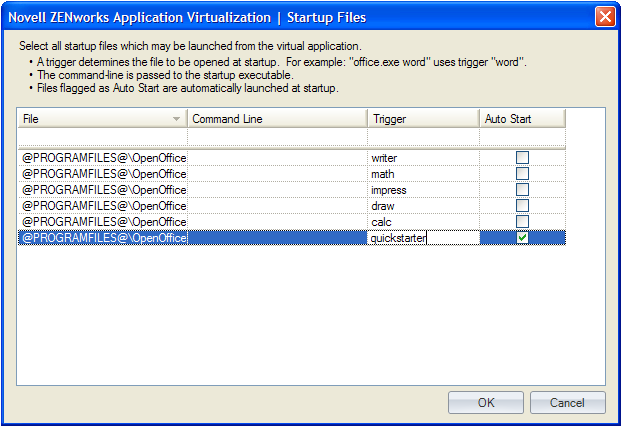Click the File column sort arrow
Image resolution: width=623 pixels, height=428 pixels.
(x=176, y=119)
